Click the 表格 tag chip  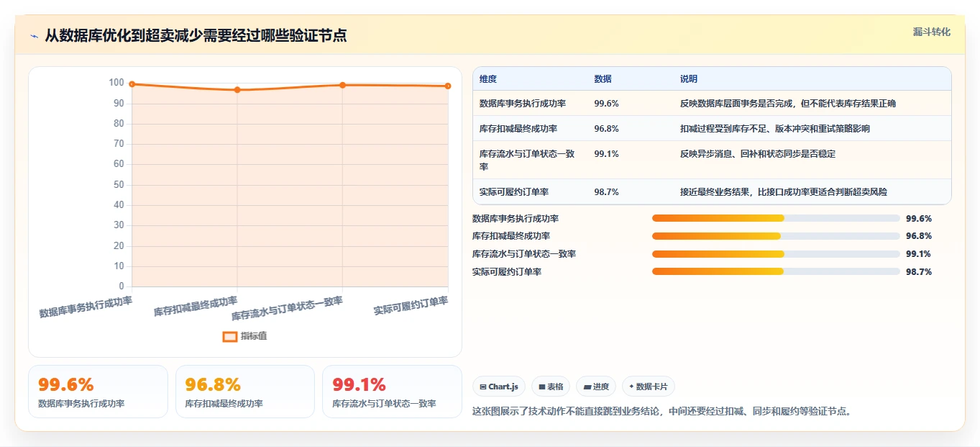pyautogui.click(x=551, y=387)
